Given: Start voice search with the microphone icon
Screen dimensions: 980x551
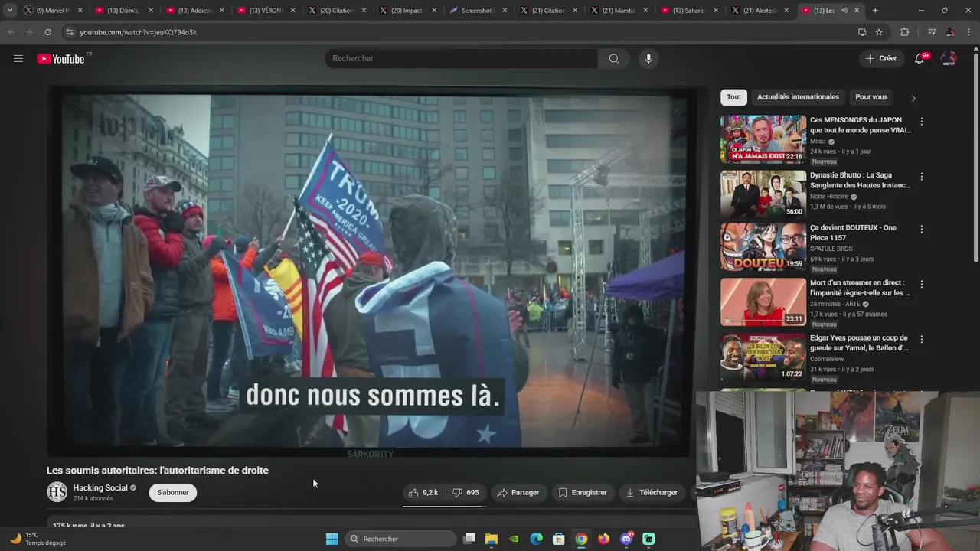Looking at the screenshot, I should tap(648, 58).
